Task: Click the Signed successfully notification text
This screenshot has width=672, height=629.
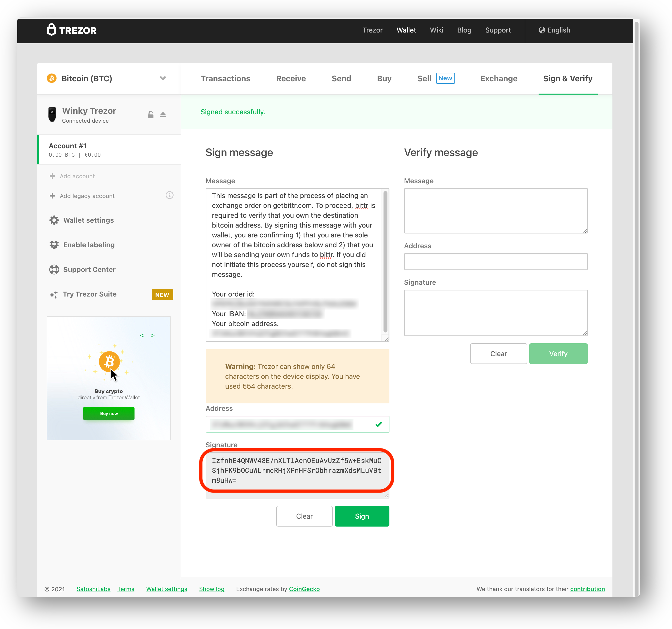Action: click(x=233, y=112)
